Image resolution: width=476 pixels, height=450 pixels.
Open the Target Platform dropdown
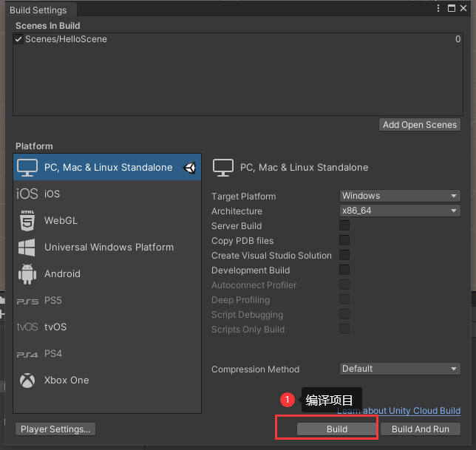[400, 196]
